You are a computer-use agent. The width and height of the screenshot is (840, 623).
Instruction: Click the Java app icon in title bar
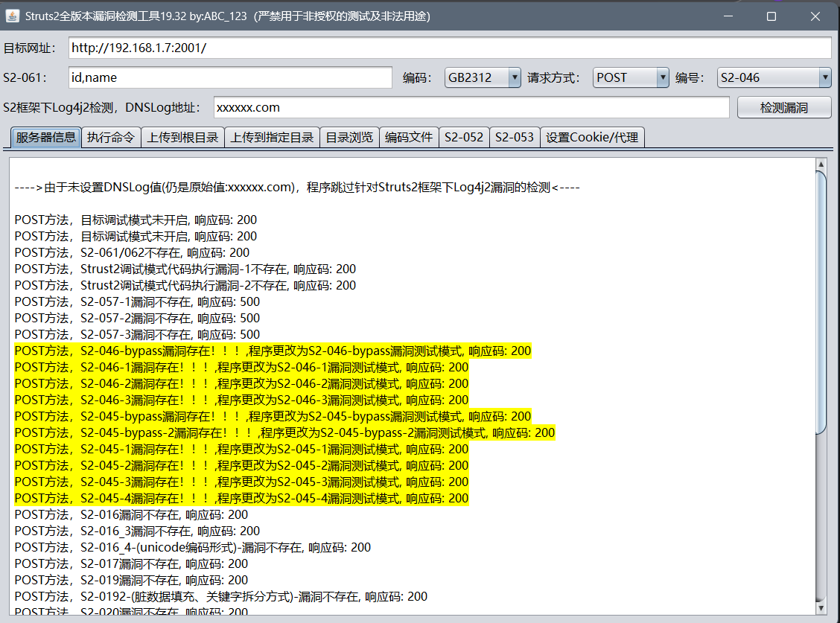13,16
